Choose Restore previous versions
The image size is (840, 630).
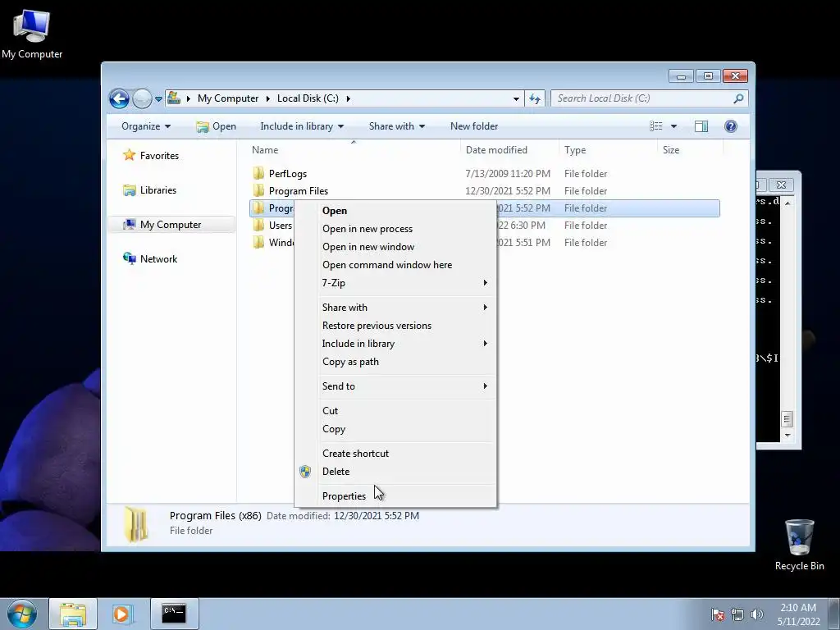click(395, 326)
